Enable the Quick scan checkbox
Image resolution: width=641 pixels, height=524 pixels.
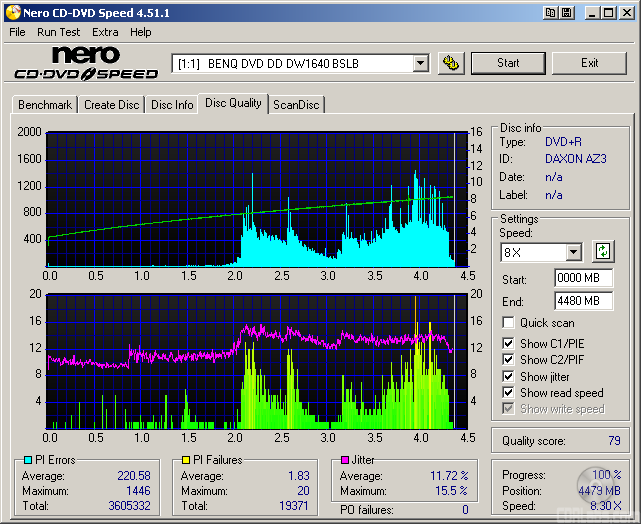tap(508, 323)
